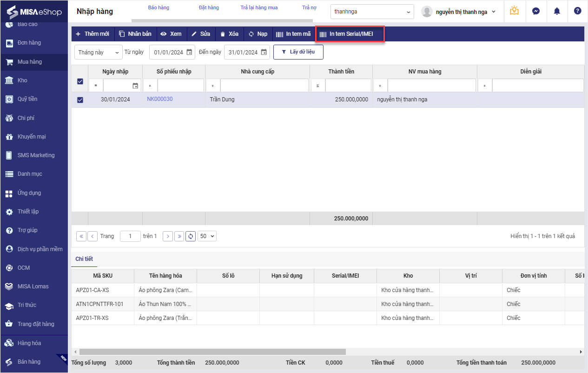Switch to the Đặt hàng tab
The width and height of the screenshot is (588, 373).
[x=209, y=8]
